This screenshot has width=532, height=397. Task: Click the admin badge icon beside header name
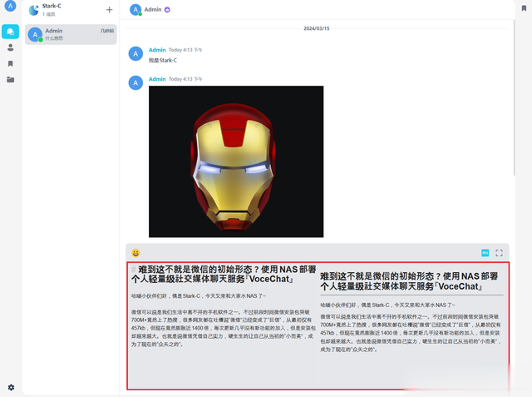pyautogui.click(x=167, y=10)
